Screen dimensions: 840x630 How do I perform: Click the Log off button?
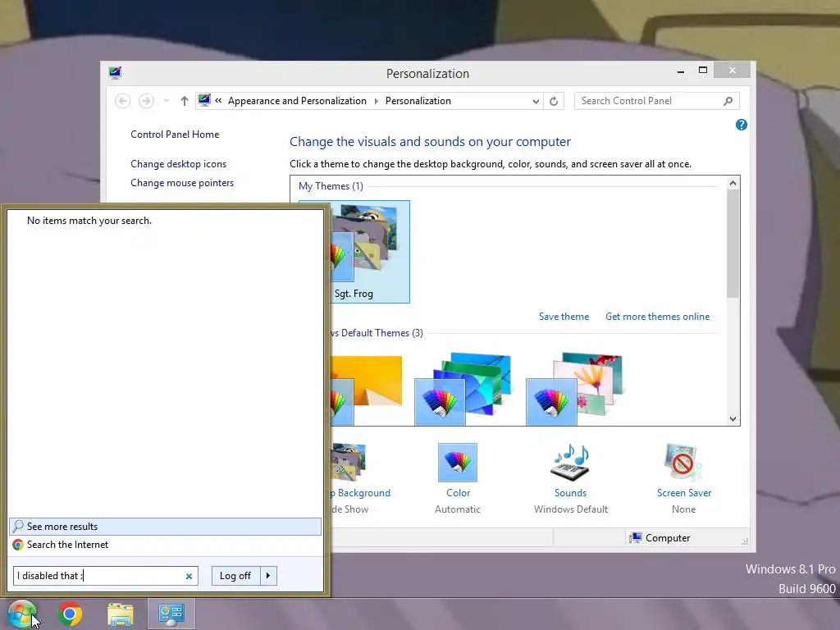pos(235,576)
